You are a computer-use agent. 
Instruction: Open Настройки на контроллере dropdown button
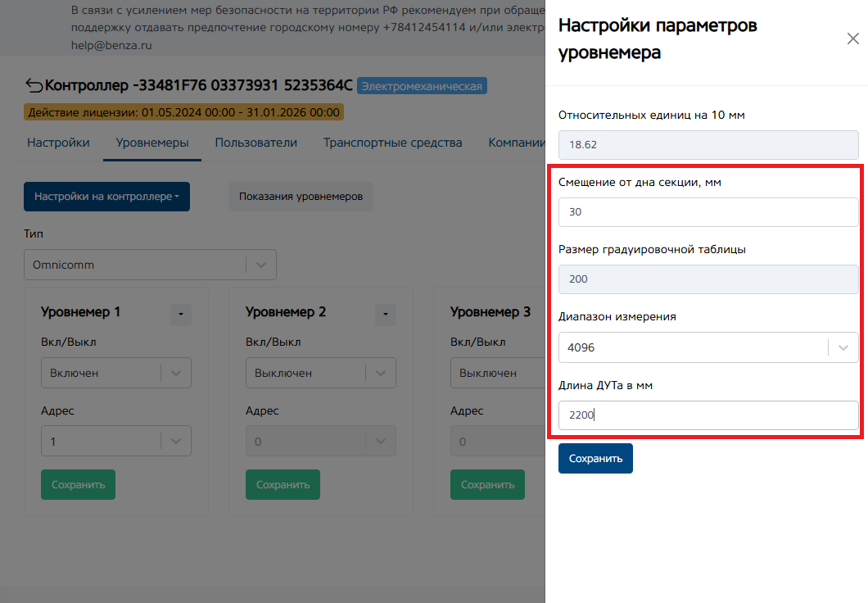pyautogui.click(x=106, y=197)
